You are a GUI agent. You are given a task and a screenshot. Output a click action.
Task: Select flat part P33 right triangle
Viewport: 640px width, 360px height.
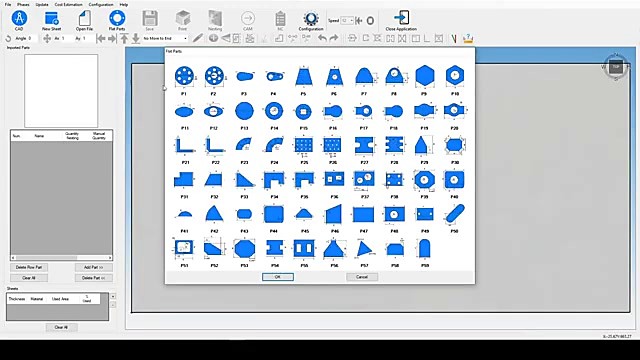[x=244, y=180]
